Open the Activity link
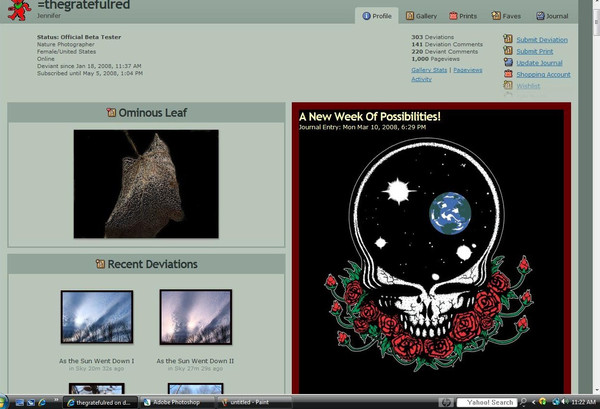 [421, 79]
